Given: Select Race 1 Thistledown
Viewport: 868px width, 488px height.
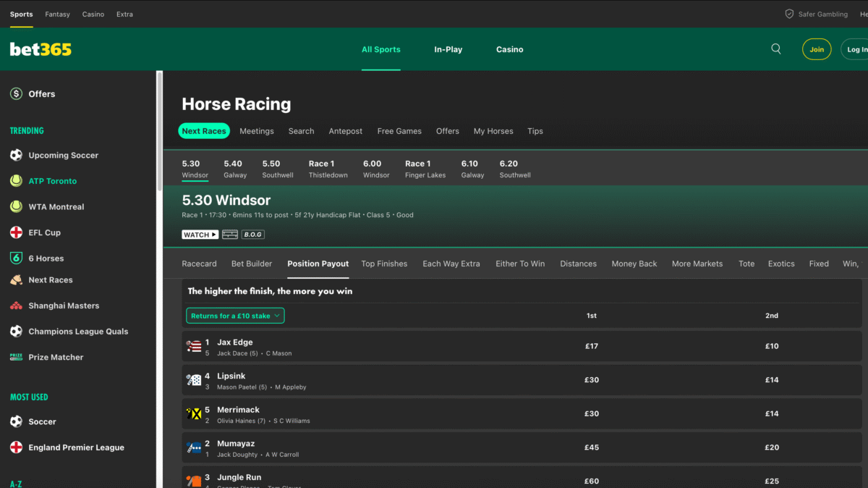Looking at the screenshot, I should pyautogui.click(x=328, y=169).
